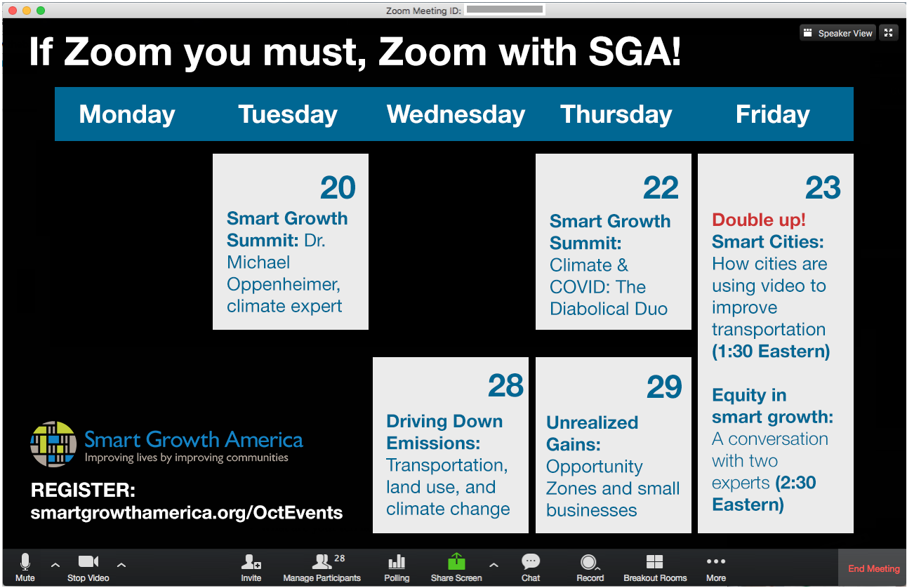Click the Friday column header
The width and height of the screenshot is (907, 588).
772,114
